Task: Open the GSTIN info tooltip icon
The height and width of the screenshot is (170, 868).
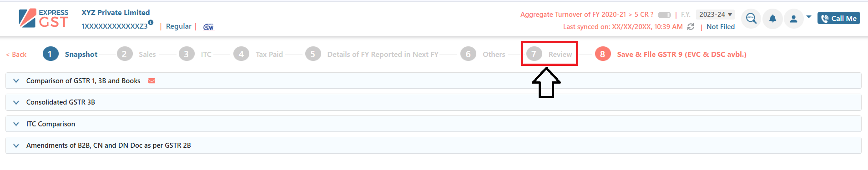Action: (151, 22)
